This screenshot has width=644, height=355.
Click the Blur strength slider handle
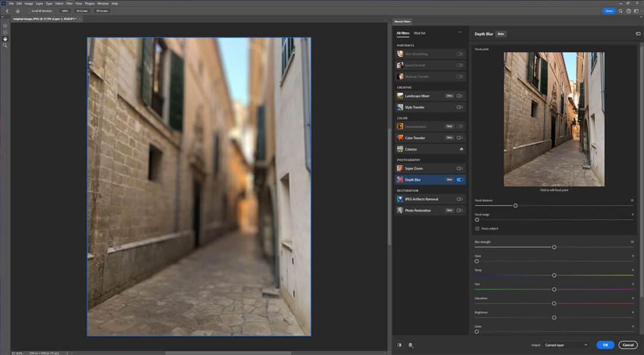554,247
